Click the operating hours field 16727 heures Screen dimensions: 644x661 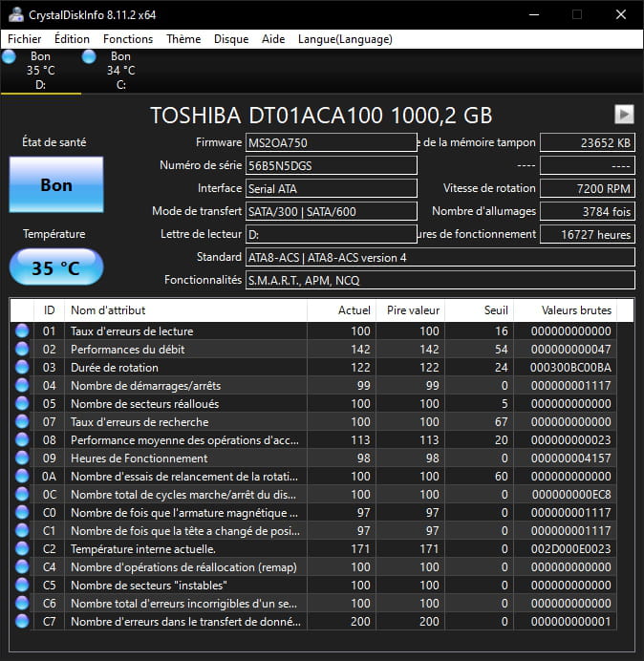[x=588, y=234]
